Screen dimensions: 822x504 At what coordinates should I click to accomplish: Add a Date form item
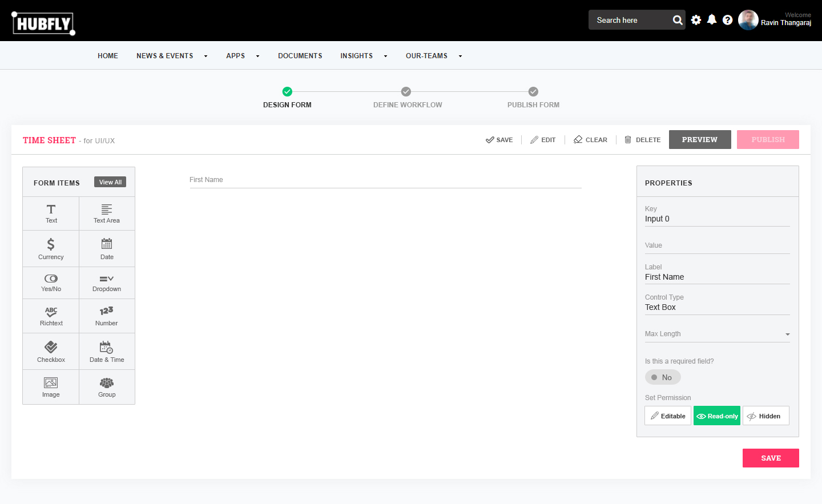click(107, 249)
